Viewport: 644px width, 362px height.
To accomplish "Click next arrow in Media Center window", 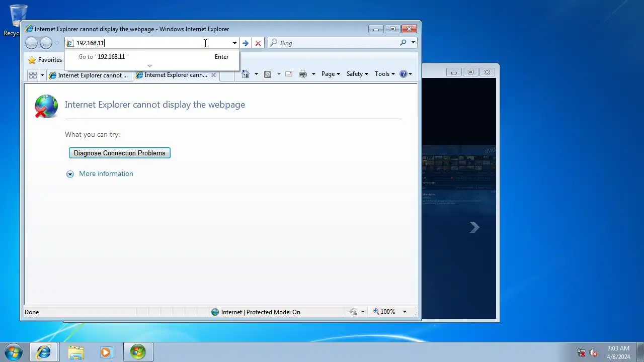I will pos(474,227).
